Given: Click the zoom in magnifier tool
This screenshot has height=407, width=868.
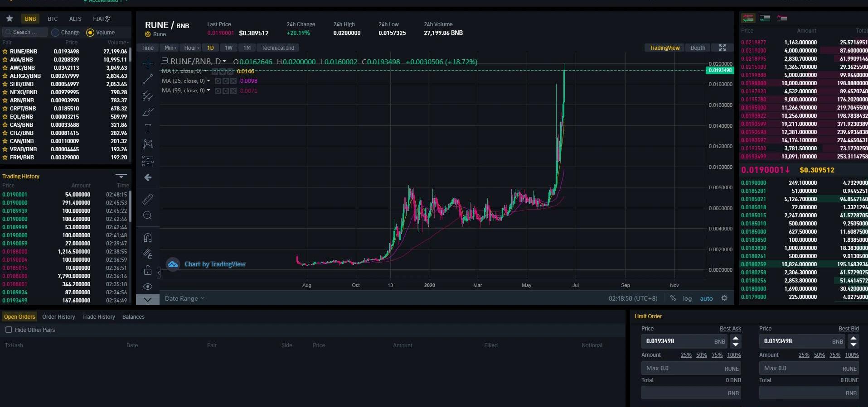Looking at the screenshot, I should click(148, 215).
